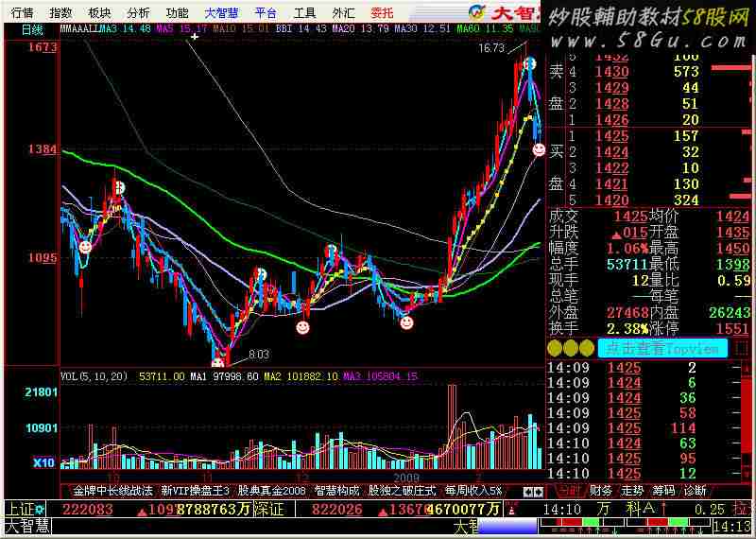Select the 14:09 trade row with volume 114
Screen dimensions: 756x539
[x=644, y=428]
